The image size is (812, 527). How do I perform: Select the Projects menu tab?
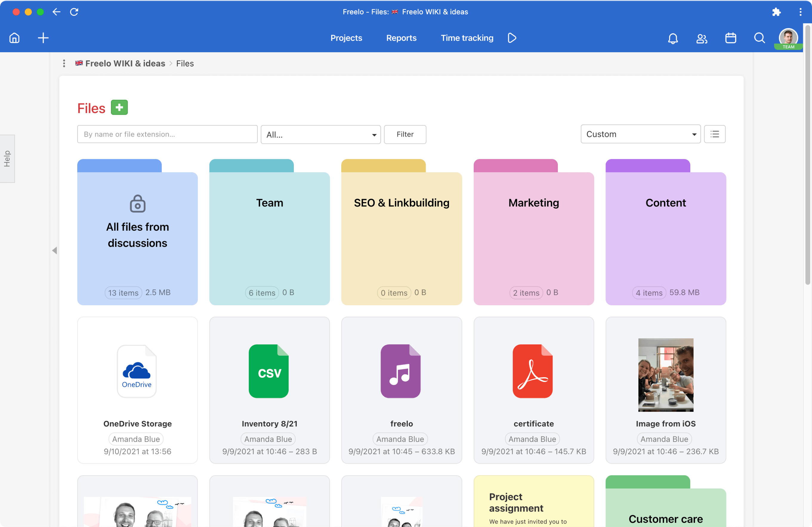[x=346, y=37]
